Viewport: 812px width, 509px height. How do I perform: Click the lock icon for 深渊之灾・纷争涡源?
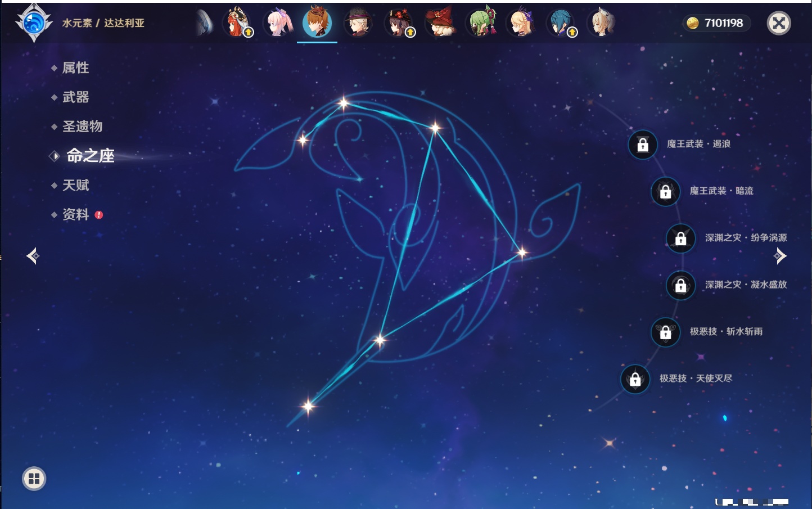coord(680,238)
